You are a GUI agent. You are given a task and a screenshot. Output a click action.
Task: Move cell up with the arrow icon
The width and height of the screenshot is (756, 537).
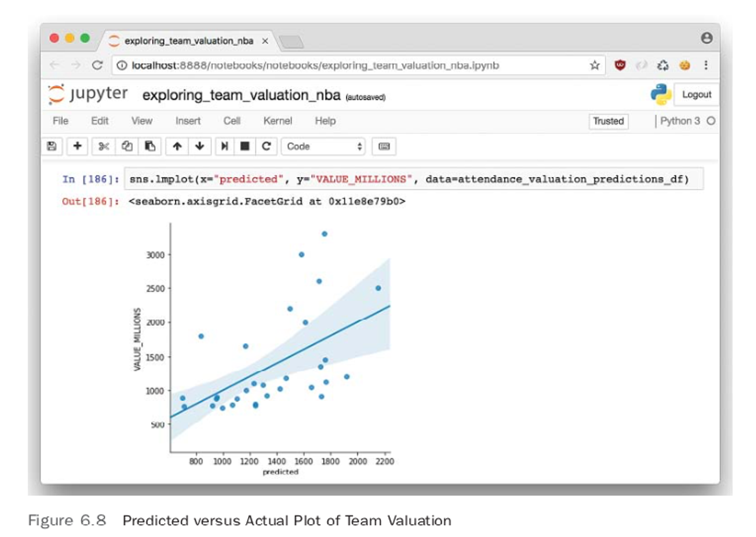point(177,146)
